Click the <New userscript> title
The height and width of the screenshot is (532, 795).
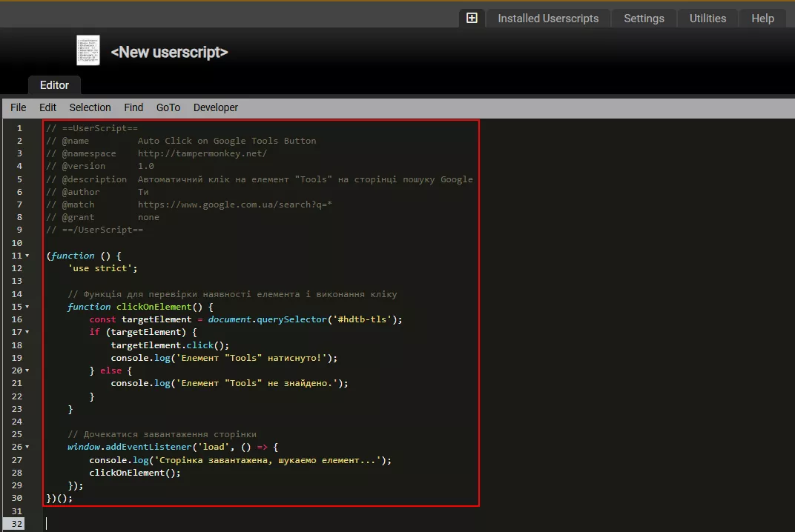[169, 52]
